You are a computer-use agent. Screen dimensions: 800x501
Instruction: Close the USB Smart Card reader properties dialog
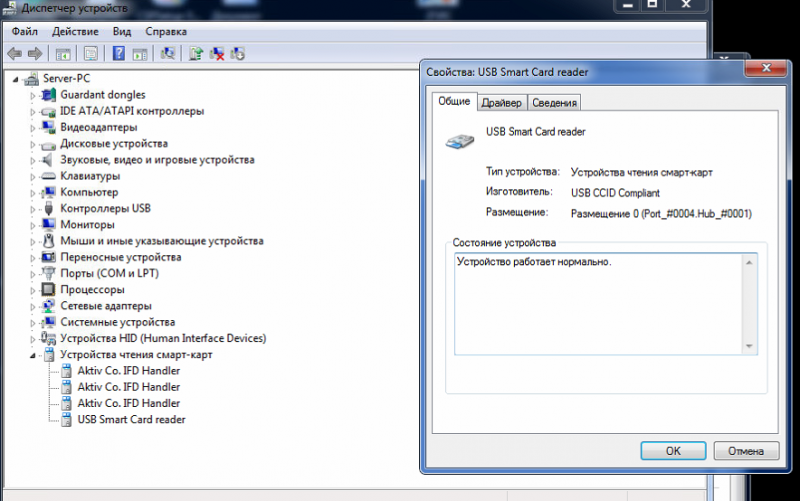tap(765, 68)
